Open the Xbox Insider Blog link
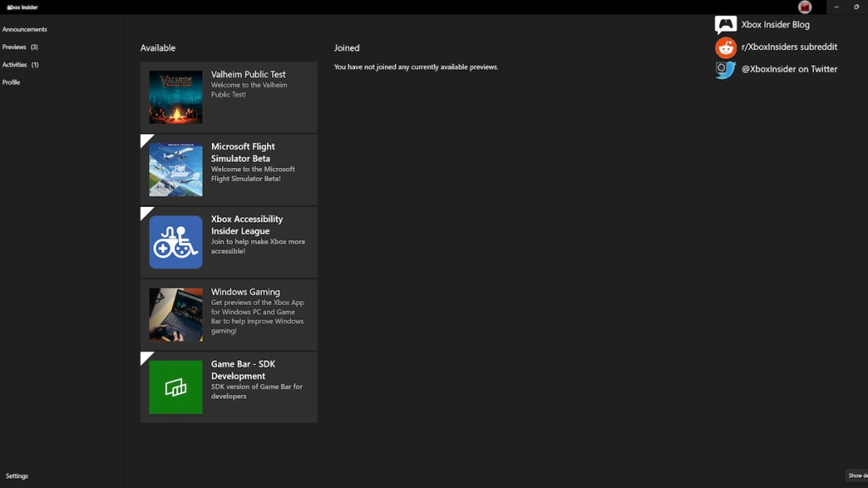Viewport: 868px width, 488px height. [x=775, y=25]
